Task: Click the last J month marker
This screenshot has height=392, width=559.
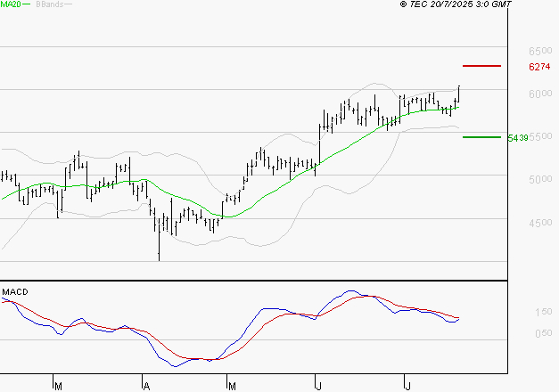Action: (407, 386)
